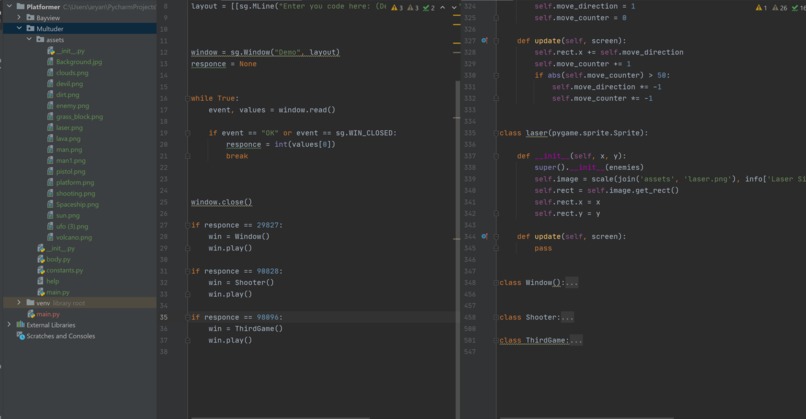Click Scratches and Consoles icon

coord(21,336)
